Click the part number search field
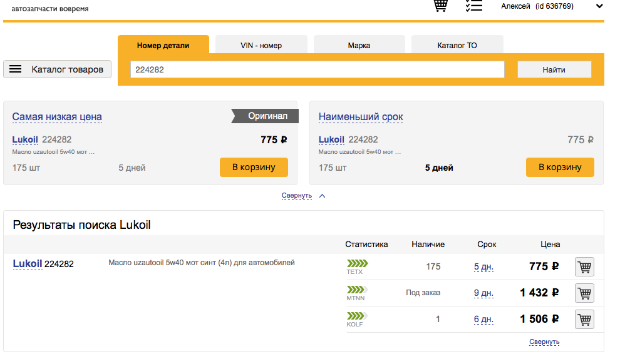This screenshot has height=364, width=625. (318, 69)
